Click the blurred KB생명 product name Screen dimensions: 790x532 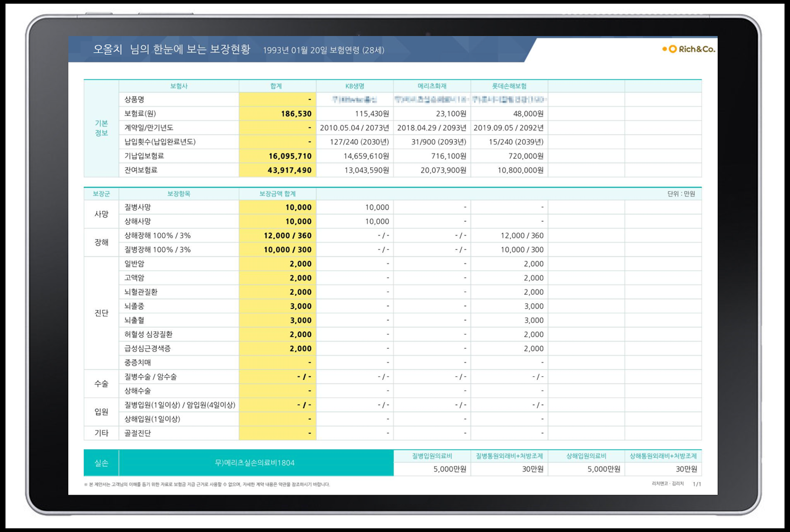click(354, 99)
